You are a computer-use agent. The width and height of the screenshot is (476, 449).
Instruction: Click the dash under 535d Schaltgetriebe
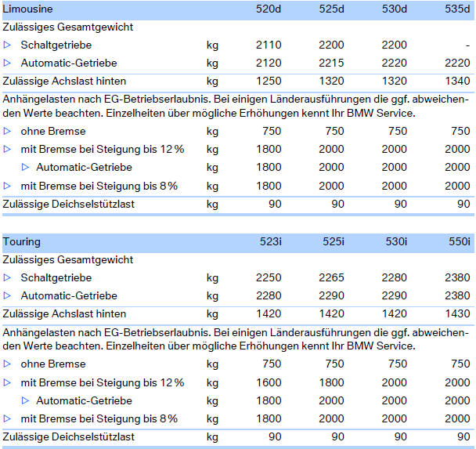pyautogui.click(x=468, y=45)
